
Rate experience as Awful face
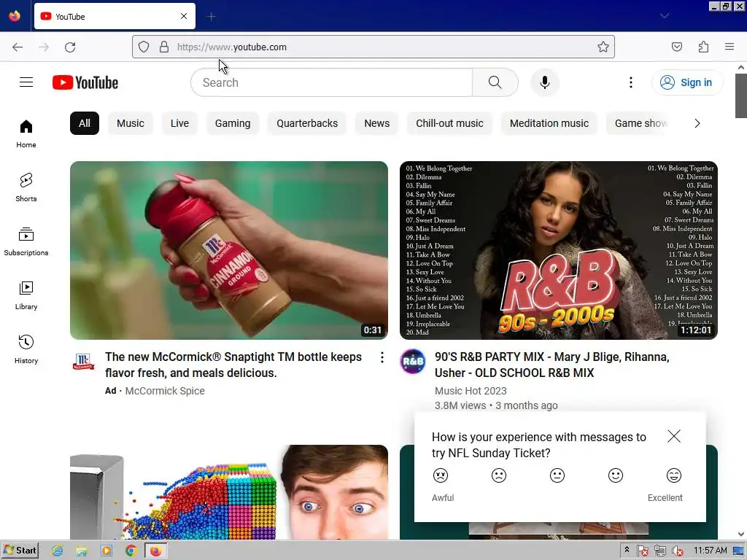click(x=441, y=475)
